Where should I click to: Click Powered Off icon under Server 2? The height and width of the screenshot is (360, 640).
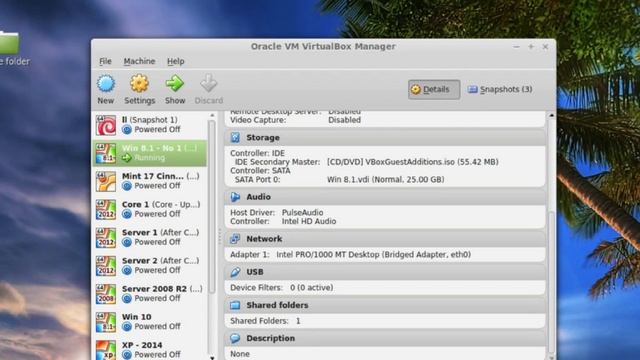pos(127,270)
